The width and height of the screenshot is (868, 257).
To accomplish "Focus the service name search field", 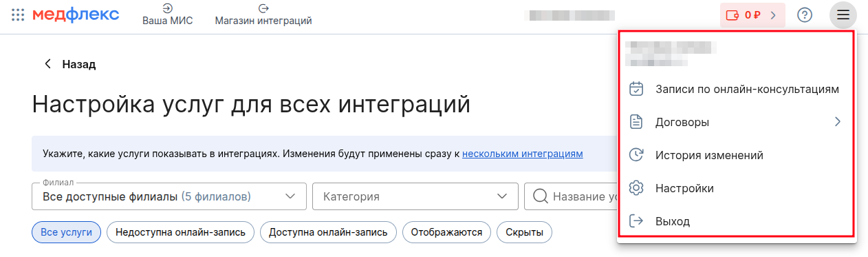I will click(572, 196).
